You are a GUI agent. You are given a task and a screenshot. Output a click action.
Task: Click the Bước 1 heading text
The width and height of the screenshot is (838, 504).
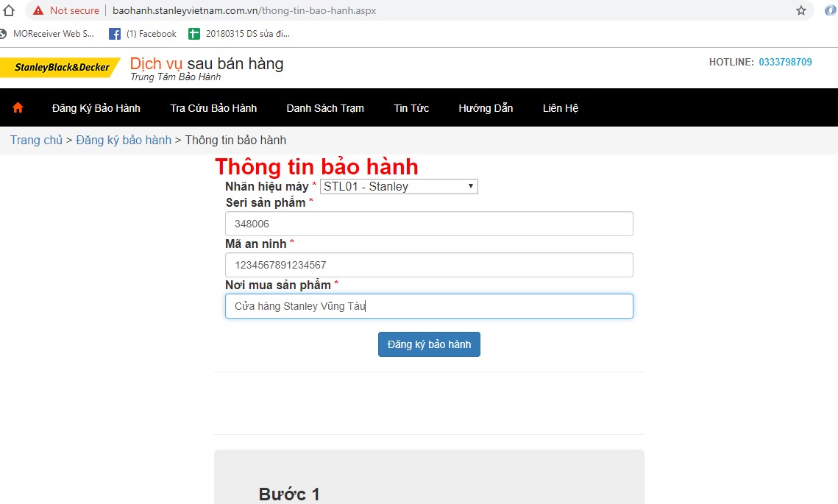click(x=289, y=494)
